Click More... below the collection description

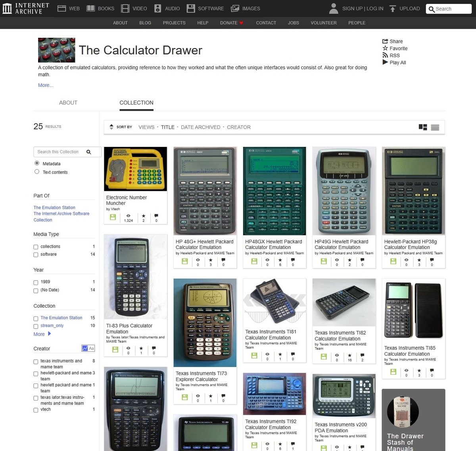click(45, 85)
